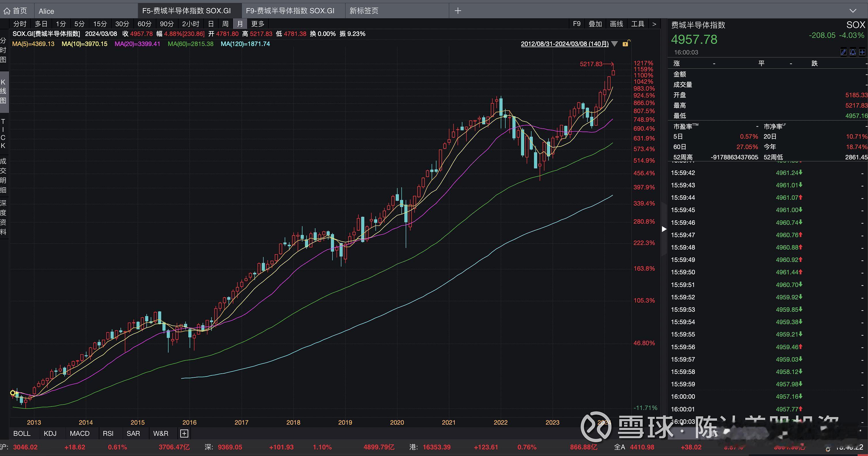This screenshot has width=868, height=456.
Task: Select 月 monthly K-line period
Action: (x=240, y=24)
